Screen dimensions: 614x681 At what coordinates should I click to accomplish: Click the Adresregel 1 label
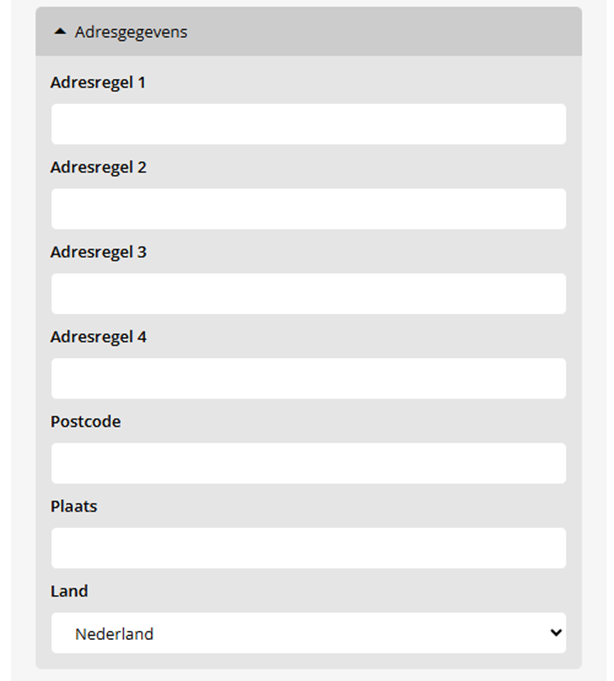pyautogui.click(x=98, y=82)
